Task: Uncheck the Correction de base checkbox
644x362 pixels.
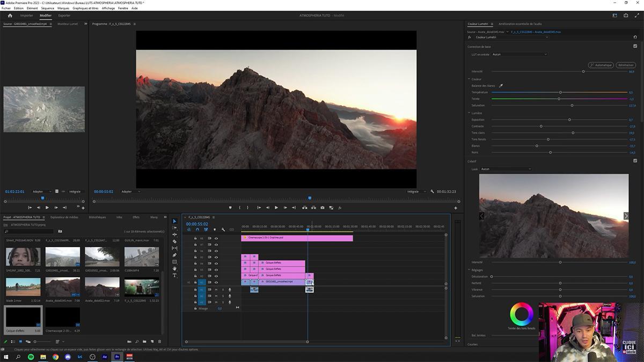Action: point(635,46)
